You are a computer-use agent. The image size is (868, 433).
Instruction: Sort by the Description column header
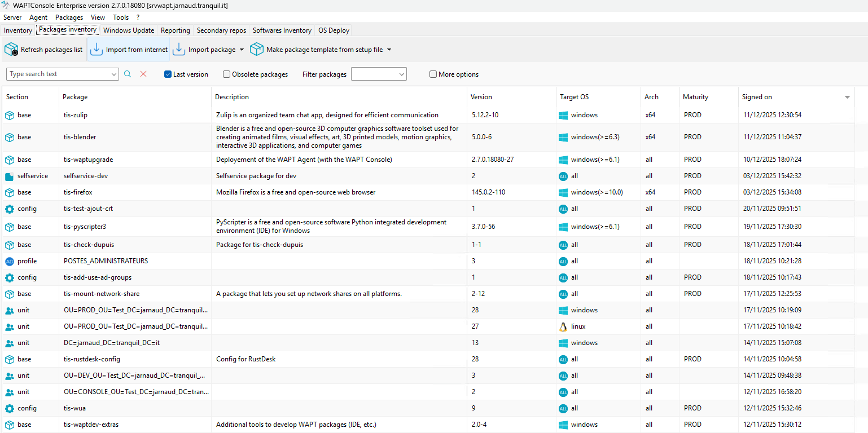339,97
